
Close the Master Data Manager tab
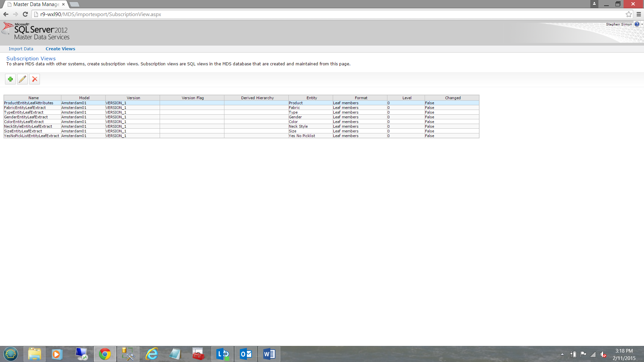[63, 4]
